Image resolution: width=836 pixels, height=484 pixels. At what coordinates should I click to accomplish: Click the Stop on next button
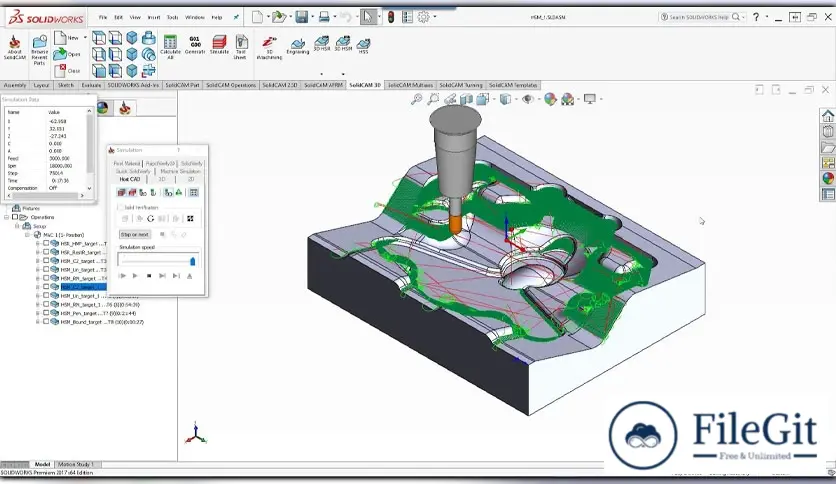point(134,235)
